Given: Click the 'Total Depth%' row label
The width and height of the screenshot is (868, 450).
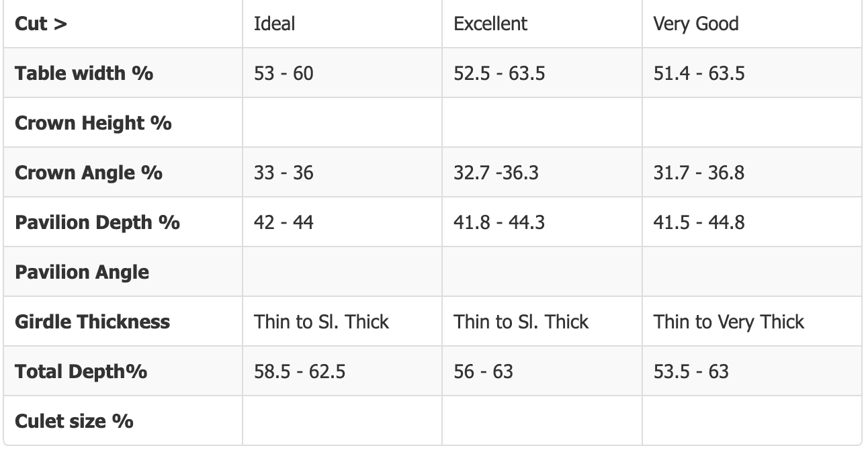Looking at the screenshot, I should click(81, 371).
